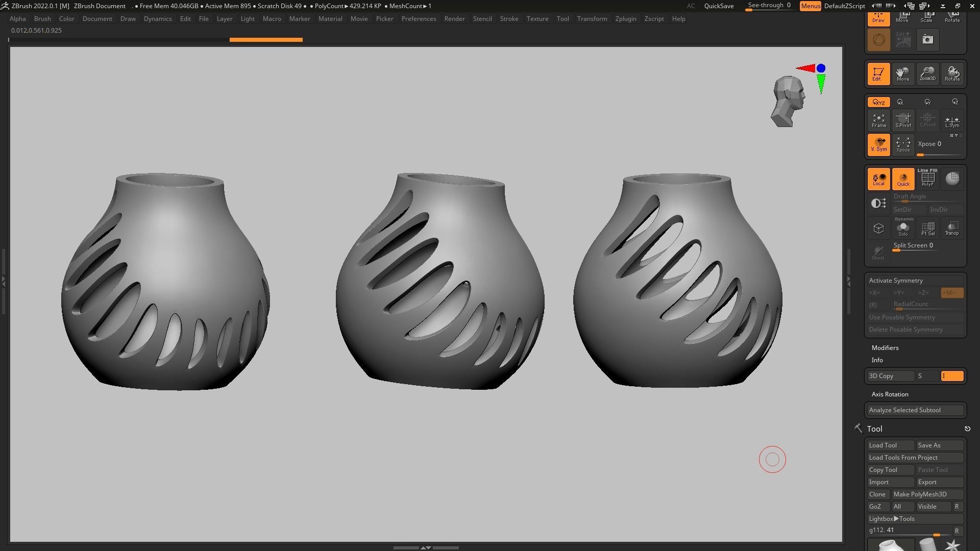
Task: Click the Import button
Action: click(891, 482)
